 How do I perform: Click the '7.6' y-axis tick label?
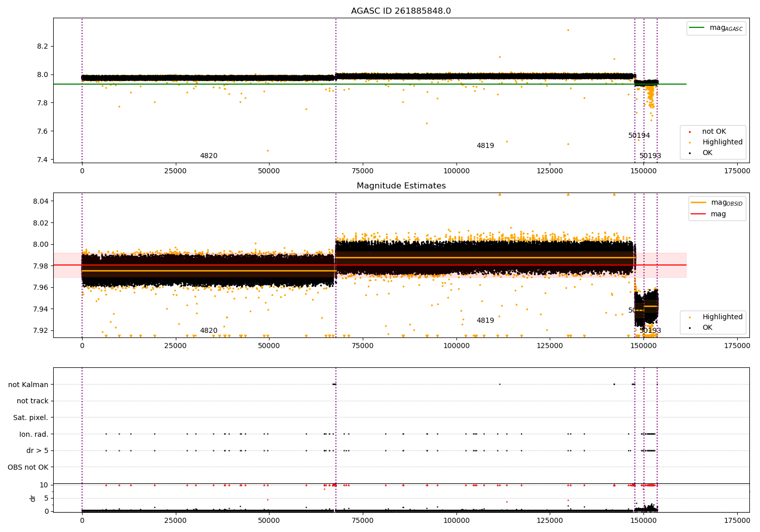tap(43, 131)
